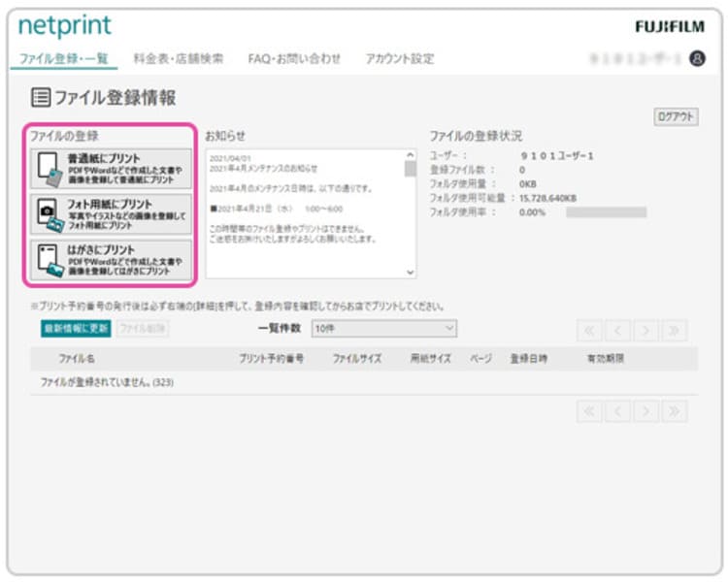Click the plain paper print document icon

[x=50, y=169]
